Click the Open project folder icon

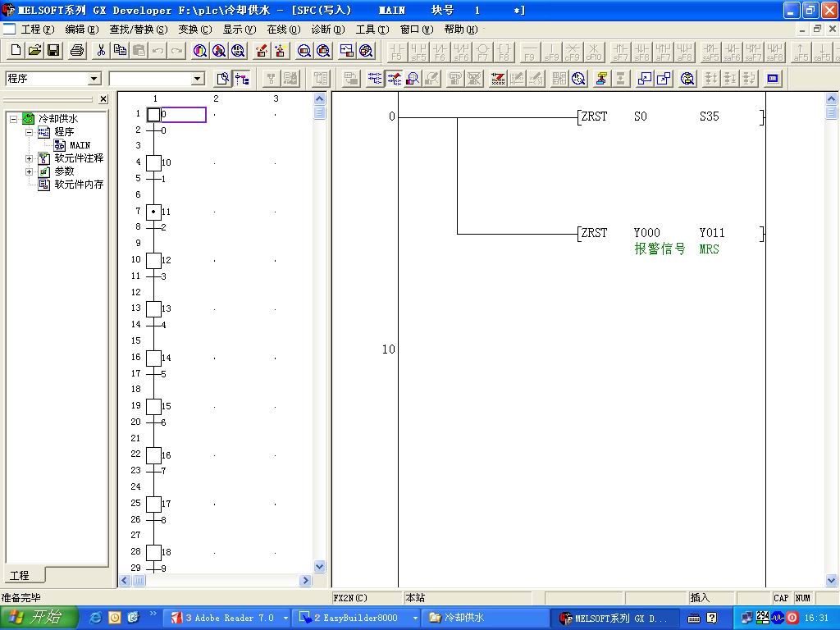pyautogui.click(x=34, y=51)
